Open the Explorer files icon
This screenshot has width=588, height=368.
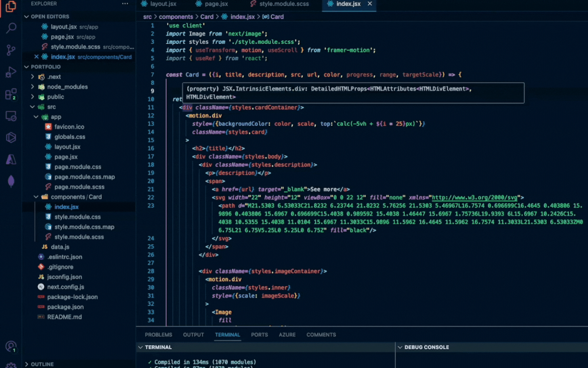[x=11, y=7]
